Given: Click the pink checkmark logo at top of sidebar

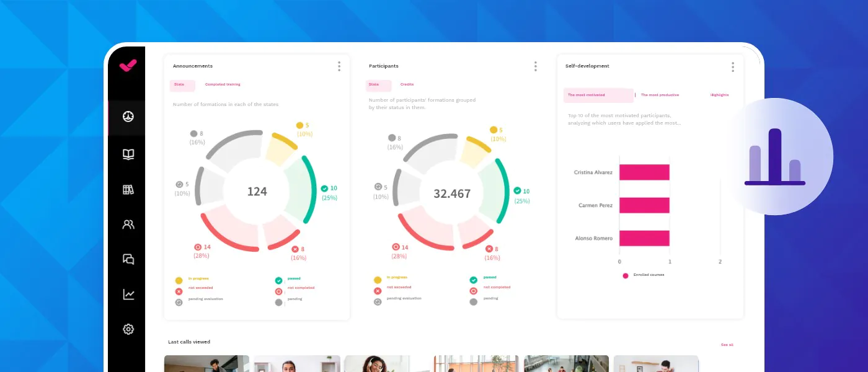Looking at the screenshot, I should coord(128,65).
